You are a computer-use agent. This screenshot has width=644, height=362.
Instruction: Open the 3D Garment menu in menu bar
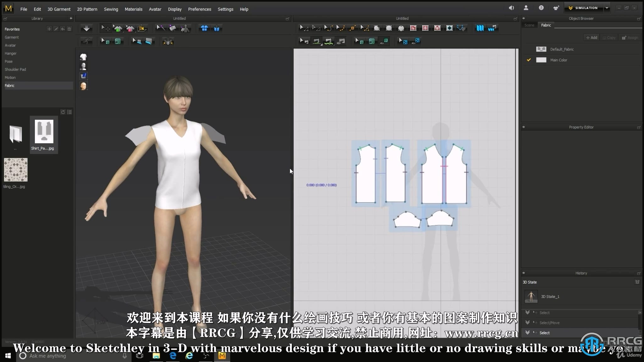click(59, 9)
